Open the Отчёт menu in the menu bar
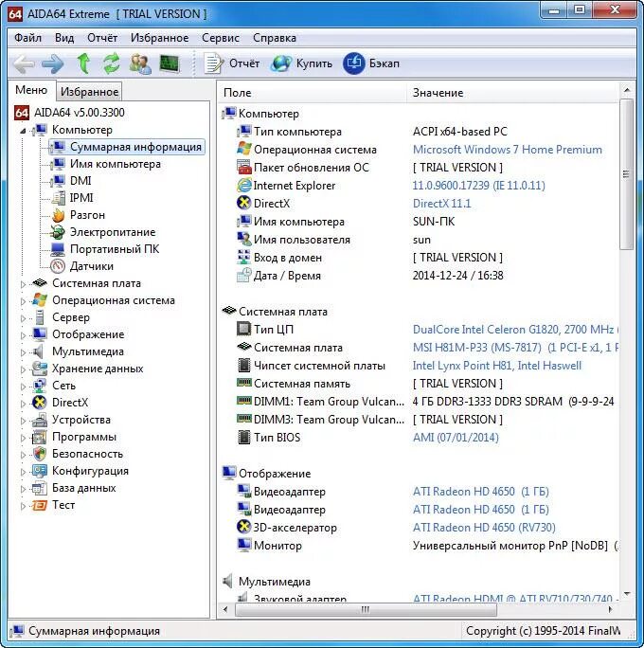 [102, 38]
